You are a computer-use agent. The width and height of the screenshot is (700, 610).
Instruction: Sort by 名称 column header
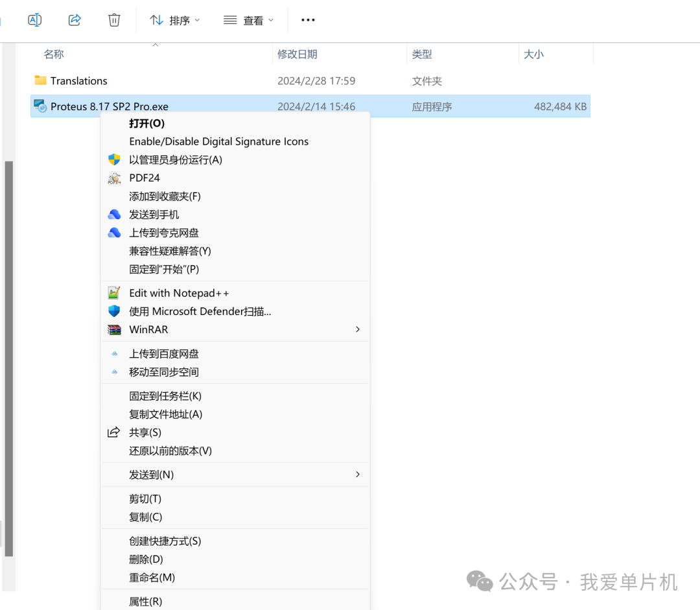tap(54, 54)
